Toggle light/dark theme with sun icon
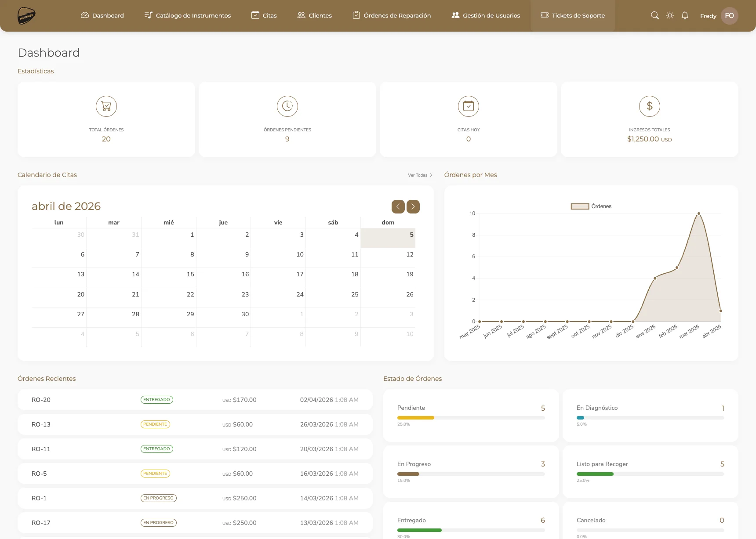 point(669,15)
